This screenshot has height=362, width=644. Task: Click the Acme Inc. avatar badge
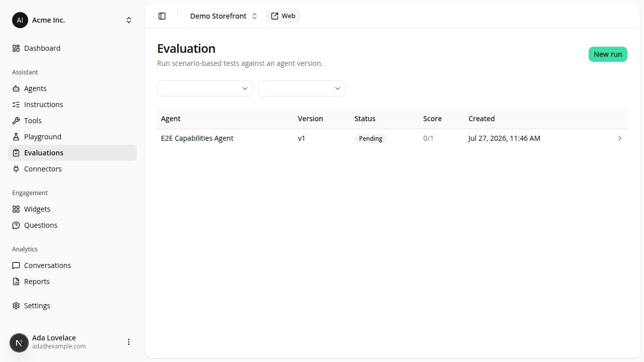pyautogui.click(x=20, y=20)
